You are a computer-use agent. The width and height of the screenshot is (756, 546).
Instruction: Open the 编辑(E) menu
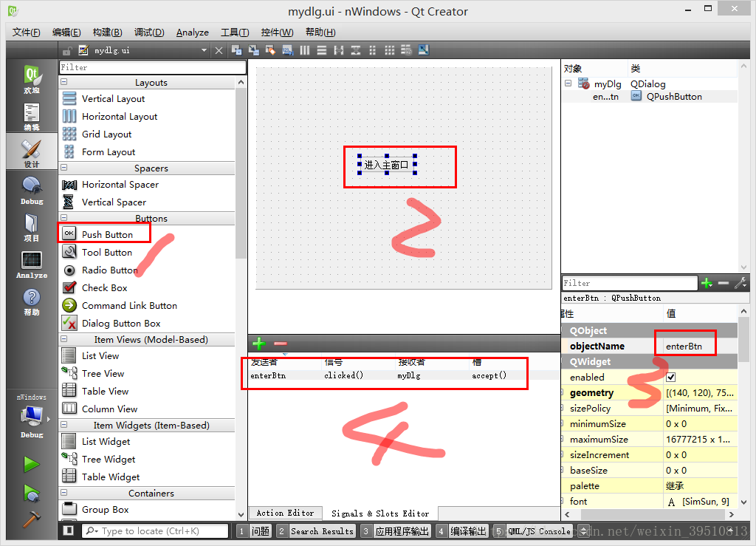[x=66, y=33]
